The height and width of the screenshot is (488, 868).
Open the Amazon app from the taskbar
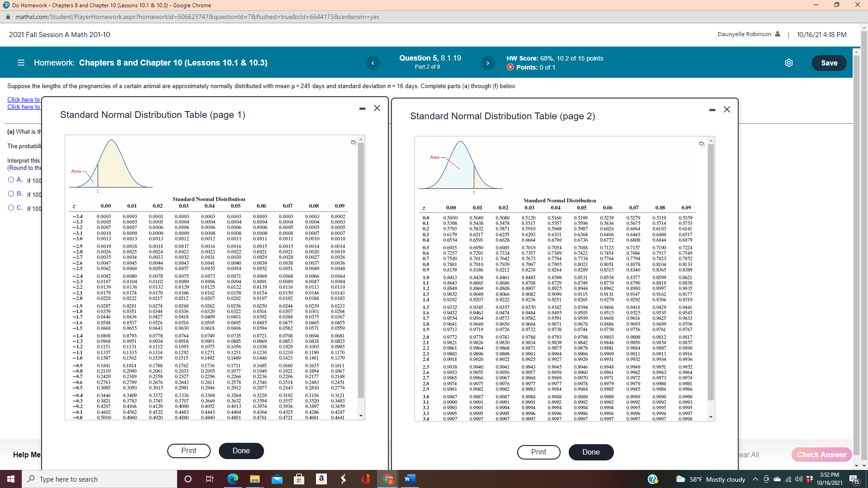click(x=322, y=479)
